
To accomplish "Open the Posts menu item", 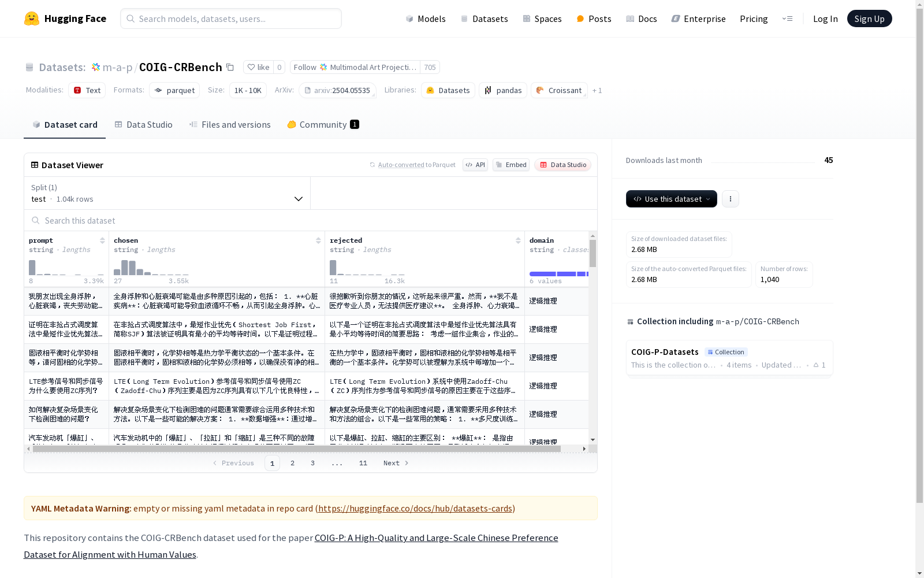I will click(594, 18).
